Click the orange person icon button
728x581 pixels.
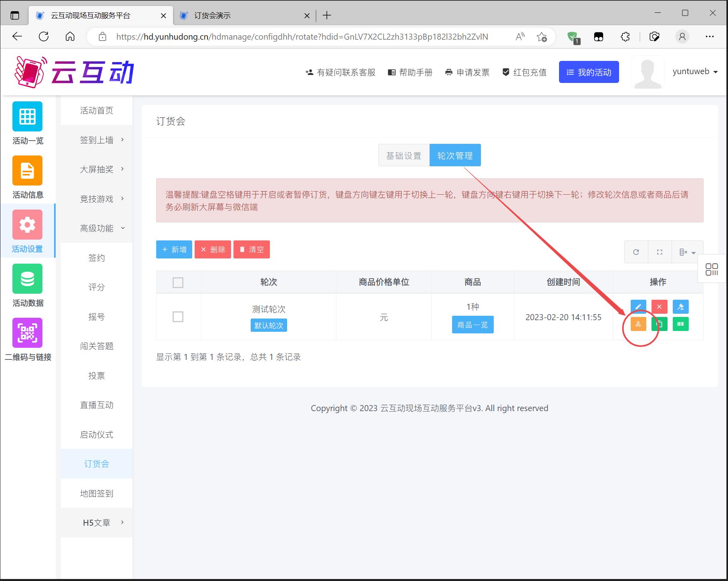click(638, 324)
